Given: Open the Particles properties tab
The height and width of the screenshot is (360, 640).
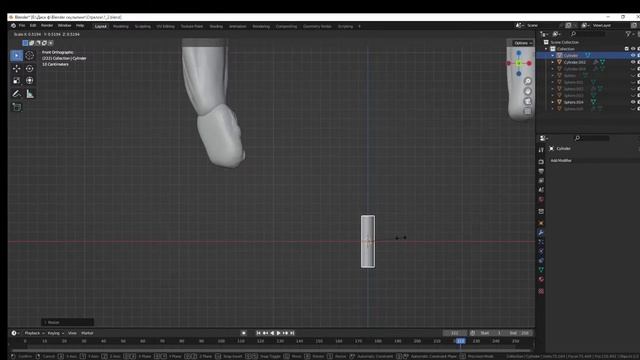Looking at the screenshot, I should 541,242.
